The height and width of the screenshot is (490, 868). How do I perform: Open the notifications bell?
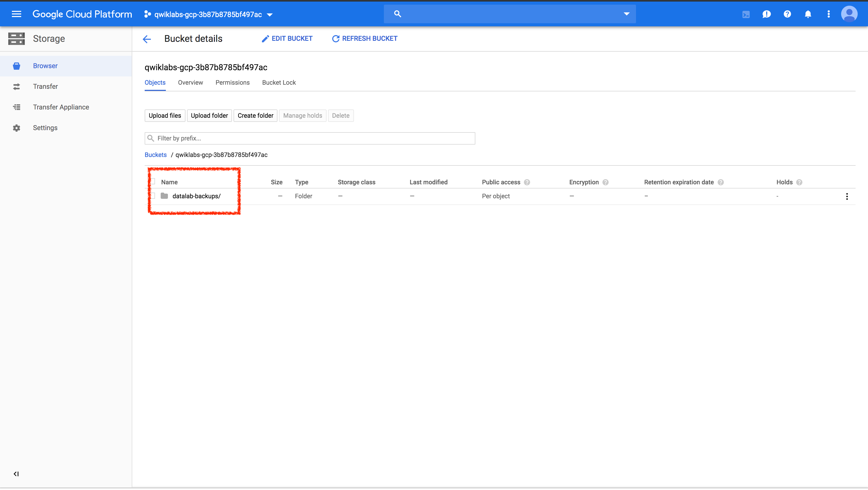tap(808, 14)
